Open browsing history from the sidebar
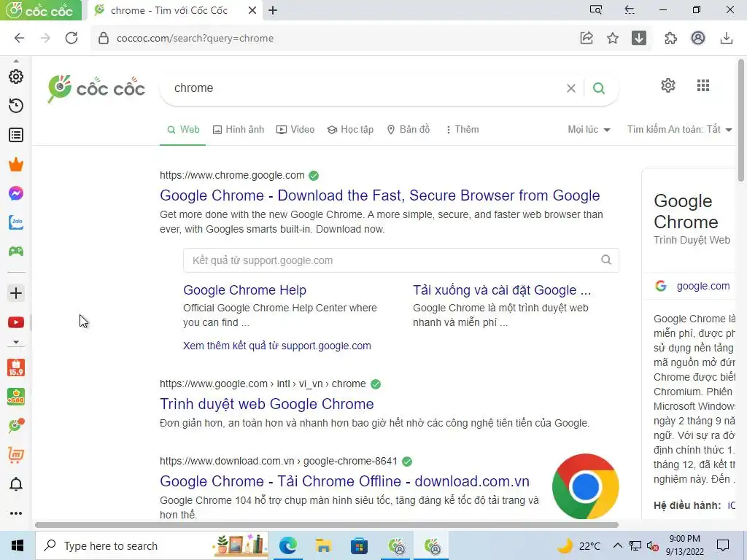Image resolution: width=747 pixels, height=560 pixels. pos(16,106)
